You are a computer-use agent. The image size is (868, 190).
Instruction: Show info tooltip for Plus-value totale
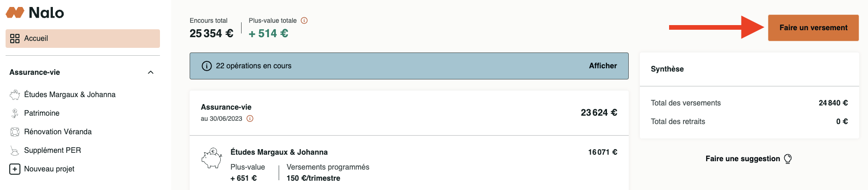304,20
